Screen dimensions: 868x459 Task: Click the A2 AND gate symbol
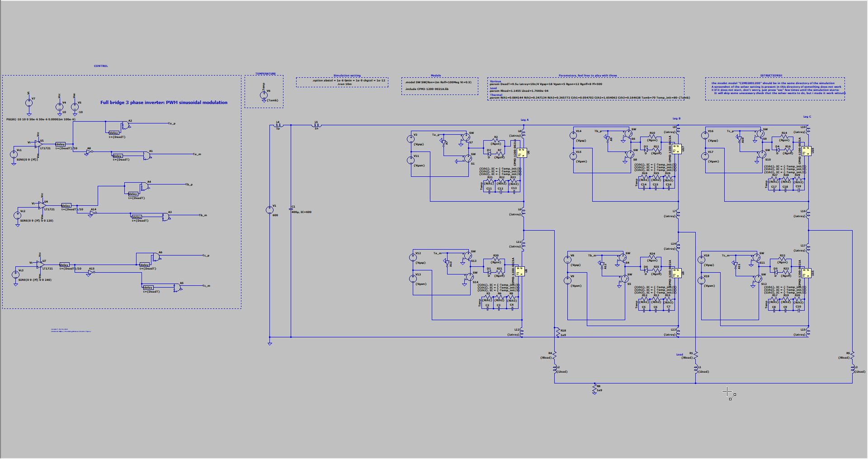(126, 125)
